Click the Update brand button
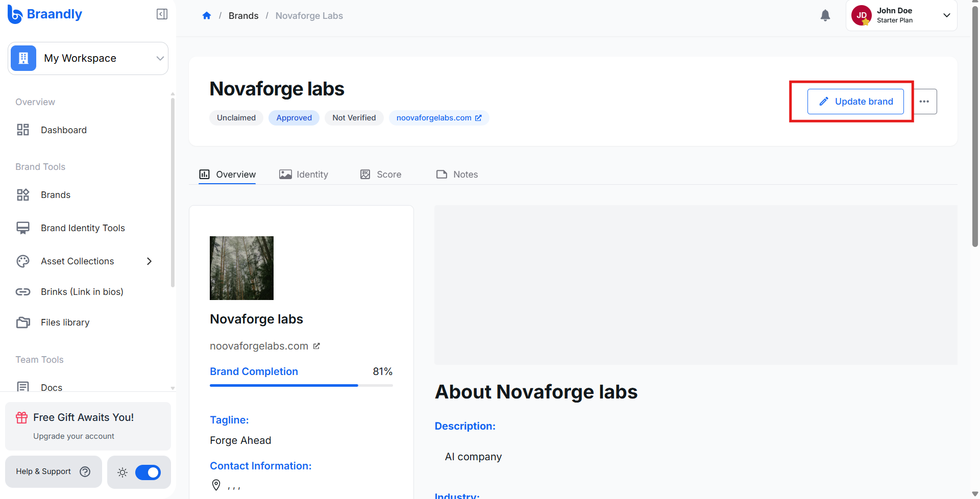 pyautogui.click(x=855, y=102)
